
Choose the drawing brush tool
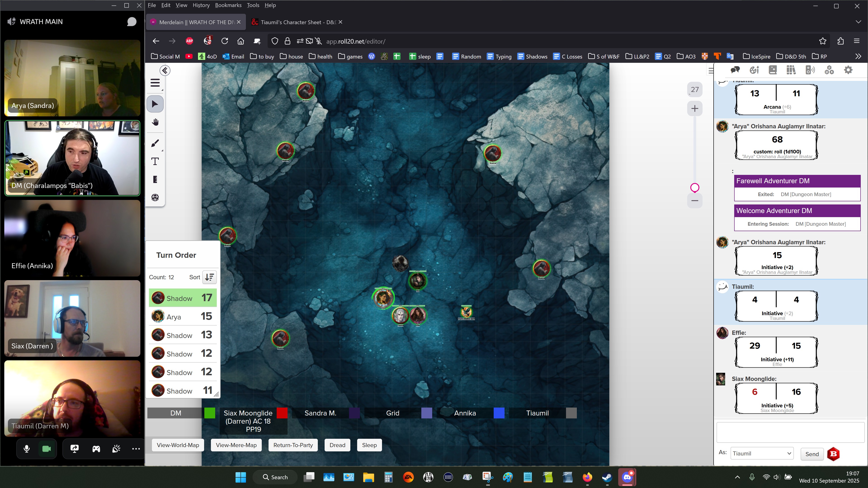pos(155,143)
